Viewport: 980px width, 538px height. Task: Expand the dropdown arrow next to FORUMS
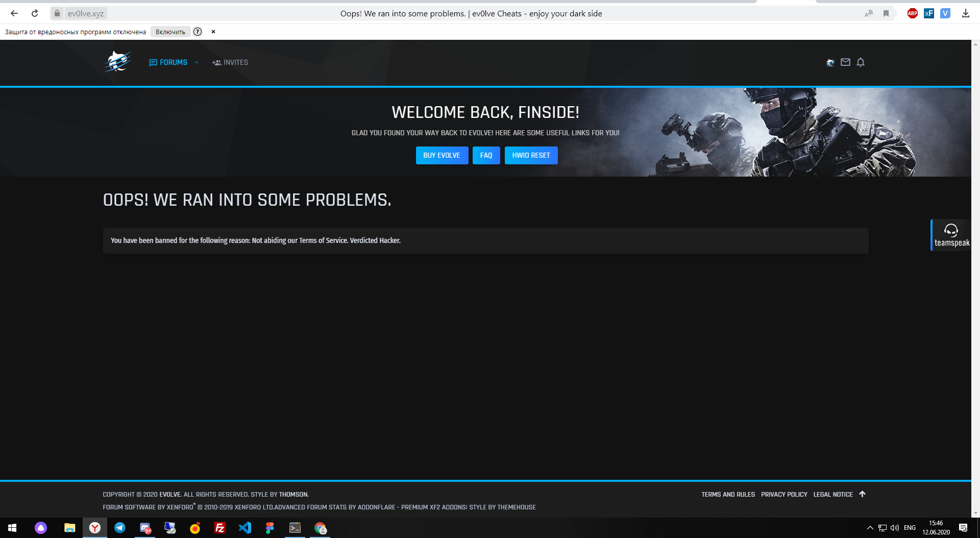[x=197, y=62]
